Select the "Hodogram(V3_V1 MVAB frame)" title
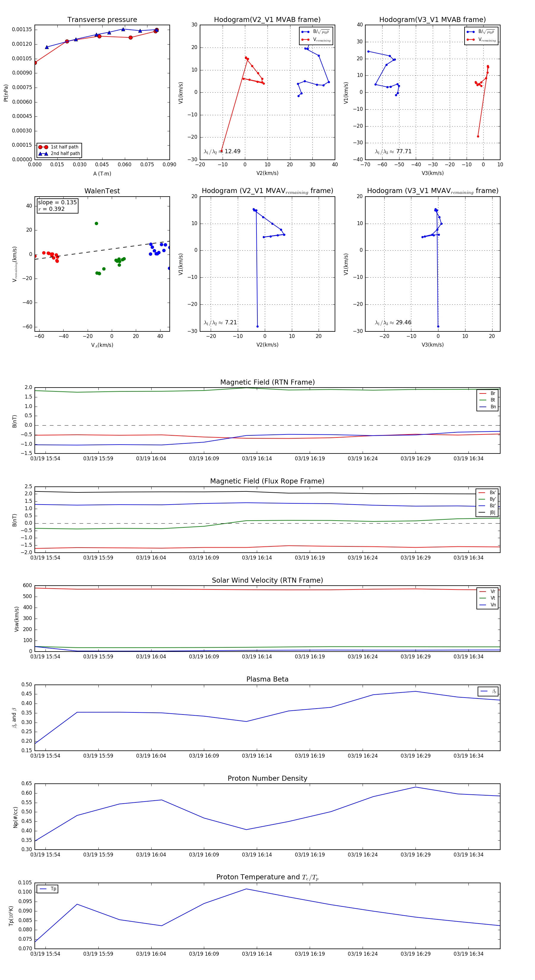 point(432,19)
